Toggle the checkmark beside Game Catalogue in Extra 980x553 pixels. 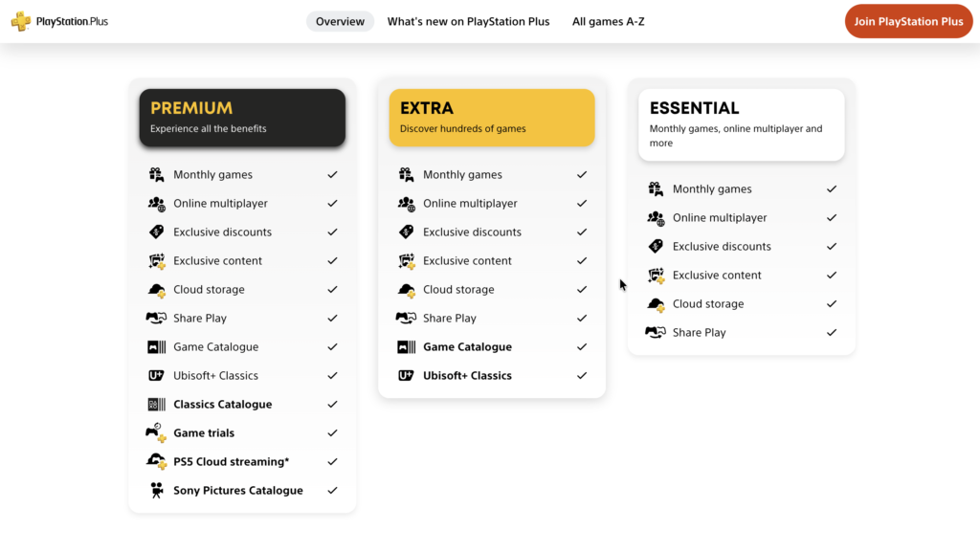582,346
